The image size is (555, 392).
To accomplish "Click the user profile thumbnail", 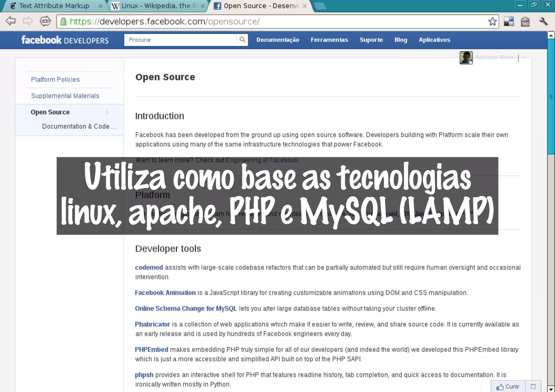I will [466, 58].
